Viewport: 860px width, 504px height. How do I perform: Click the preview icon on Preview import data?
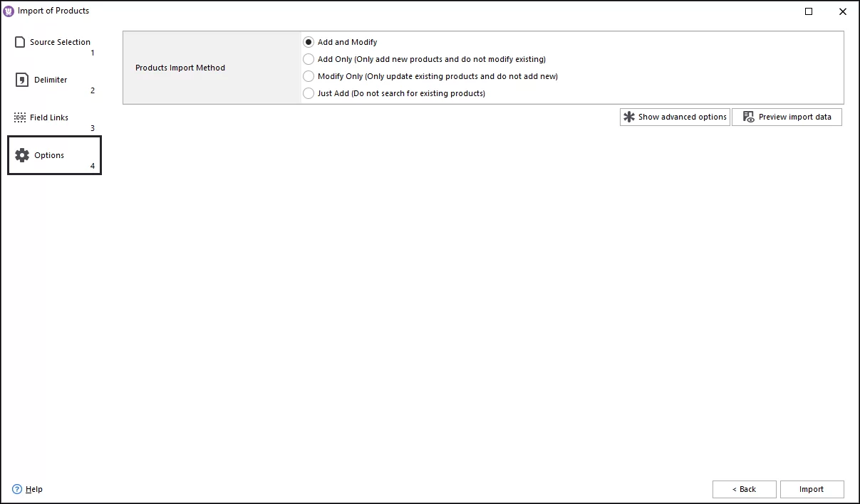click(x=747, y=117)
